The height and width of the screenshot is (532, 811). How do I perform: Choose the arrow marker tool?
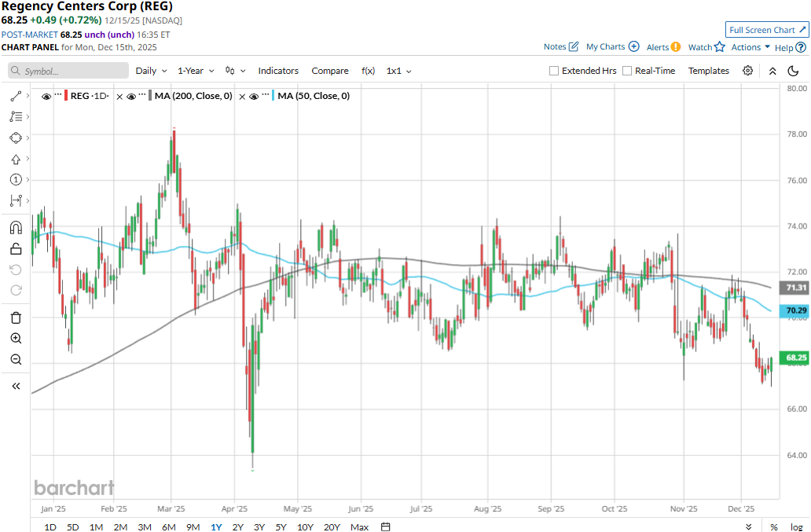(x=16, y=160)
